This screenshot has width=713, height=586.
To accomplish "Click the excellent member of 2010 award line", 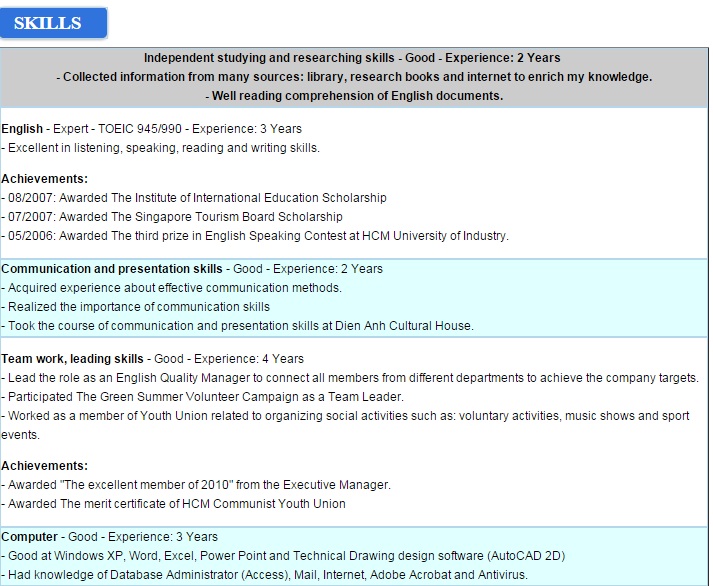I will tap(196, 485).
